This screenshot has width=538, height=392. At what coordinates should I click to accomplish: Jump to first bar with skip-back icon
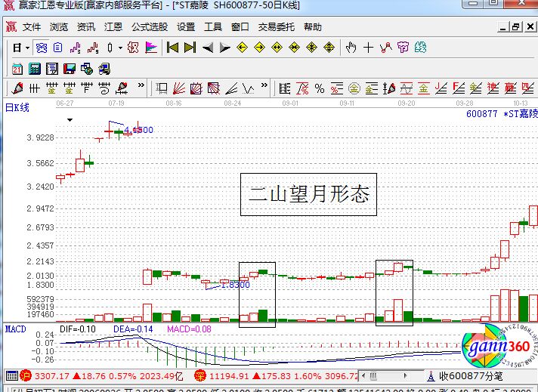click(x=172, y=48)
